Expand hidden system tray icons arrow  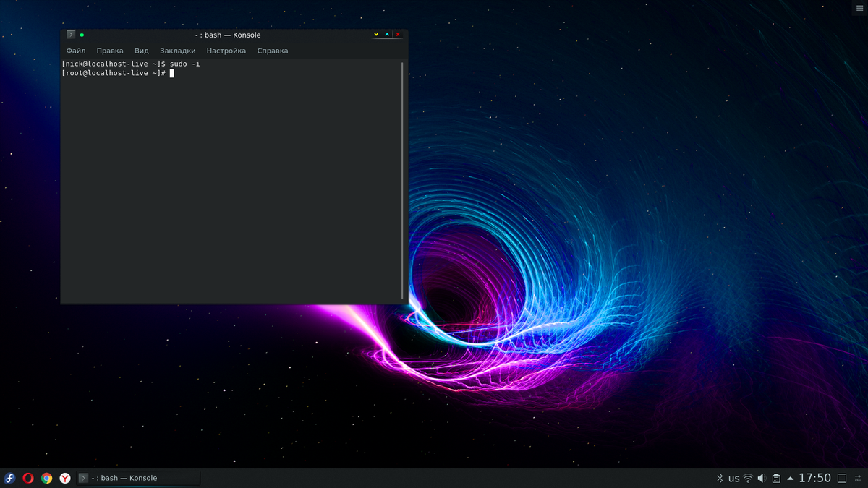tap(791, 478)
